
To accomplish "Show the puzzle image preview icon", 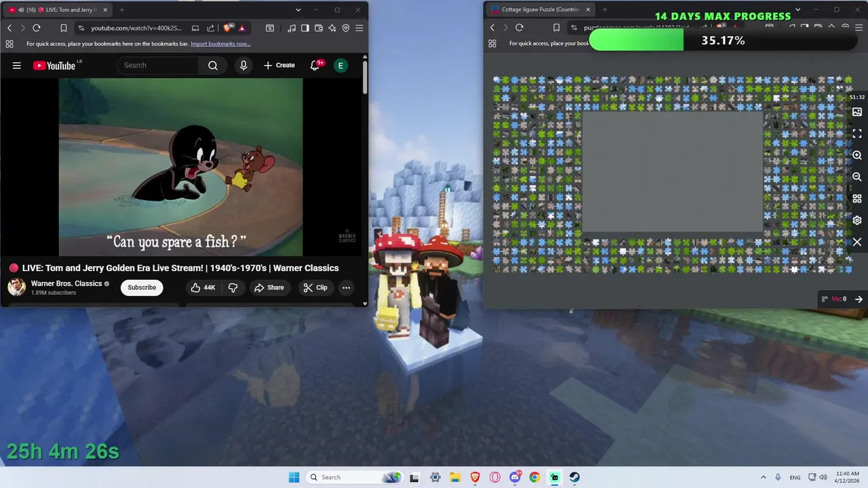I will (857, 112).
